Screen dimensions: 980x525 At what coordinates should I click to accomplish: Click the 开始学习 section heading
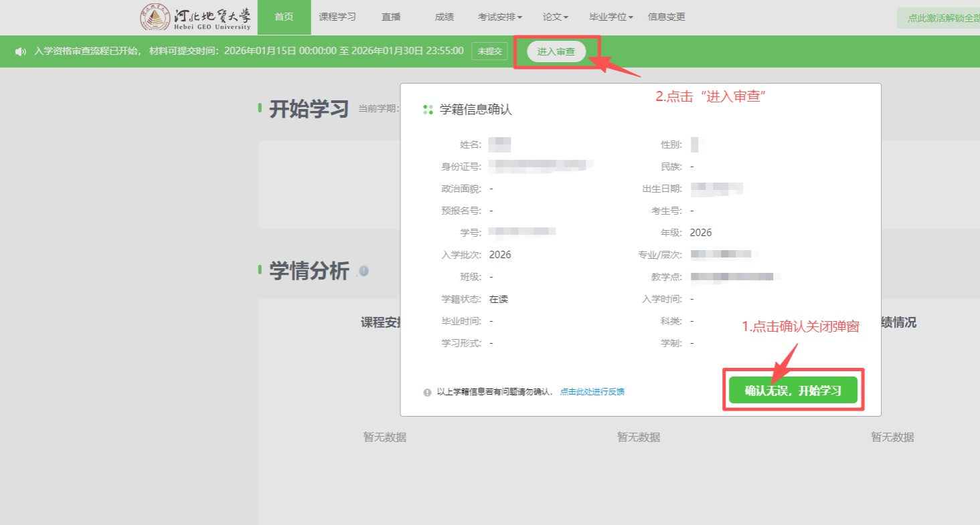click(309, 108)
